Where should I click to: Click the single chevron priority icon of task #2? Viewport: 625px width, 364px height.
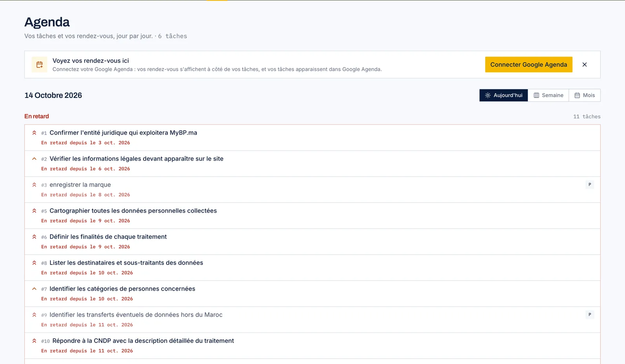click(34, 159)
